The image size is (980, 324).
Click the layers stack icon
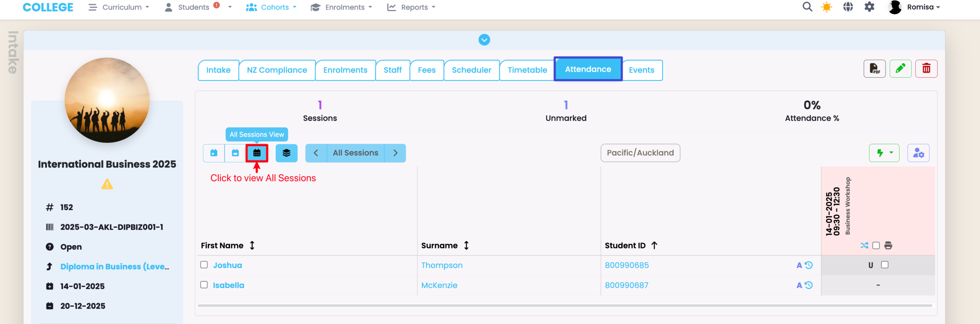pyautogui.click(x=286, y=153)
